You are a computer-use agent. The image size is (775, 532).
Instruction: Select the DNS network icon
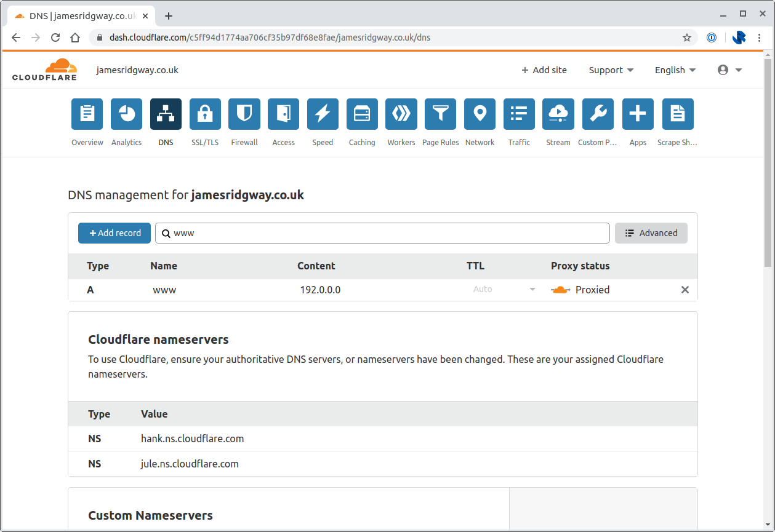[166, 114]
